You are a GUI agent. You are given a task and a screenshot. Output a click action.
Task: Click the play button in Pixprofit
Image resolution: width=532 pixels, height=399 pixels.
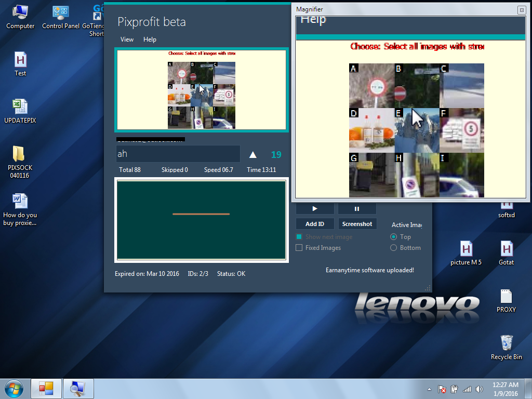click(x=315, y=208)
